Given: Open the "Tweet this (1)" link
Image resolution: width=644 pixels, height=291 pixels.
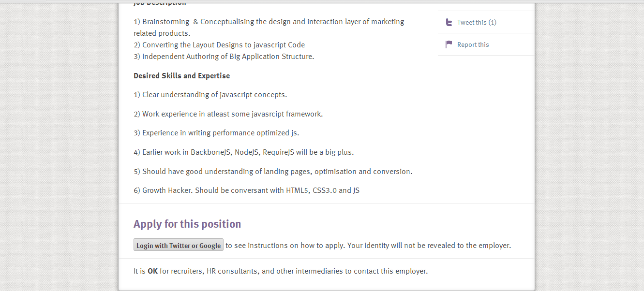Looking at the screenshot, I should coord(477,22).
